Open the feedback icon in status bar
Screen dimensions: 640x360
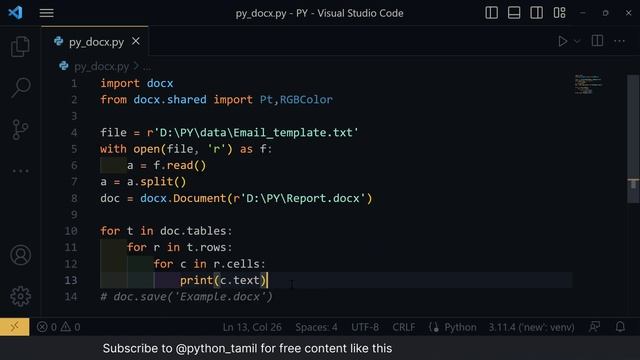click(595, 327)
